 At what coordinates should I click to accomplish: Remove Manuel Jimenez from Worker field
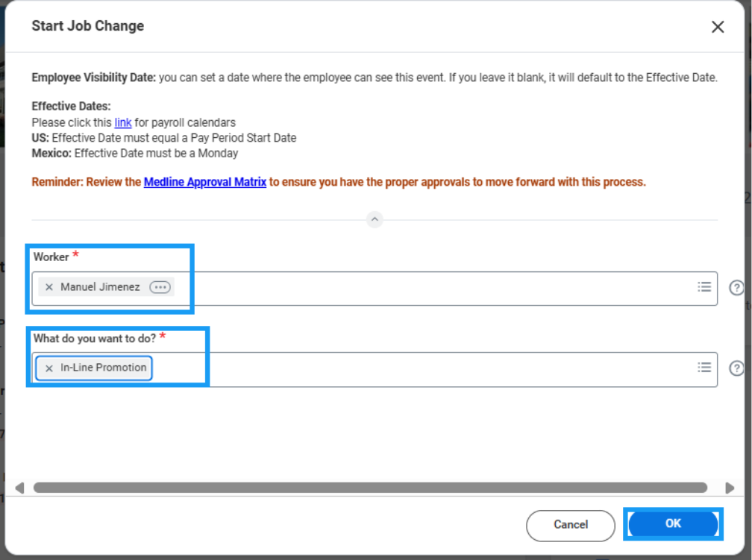(49, 287)
